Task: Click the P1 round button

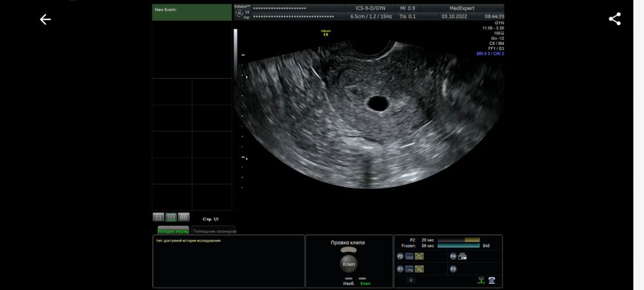Action: click(400, 269)
